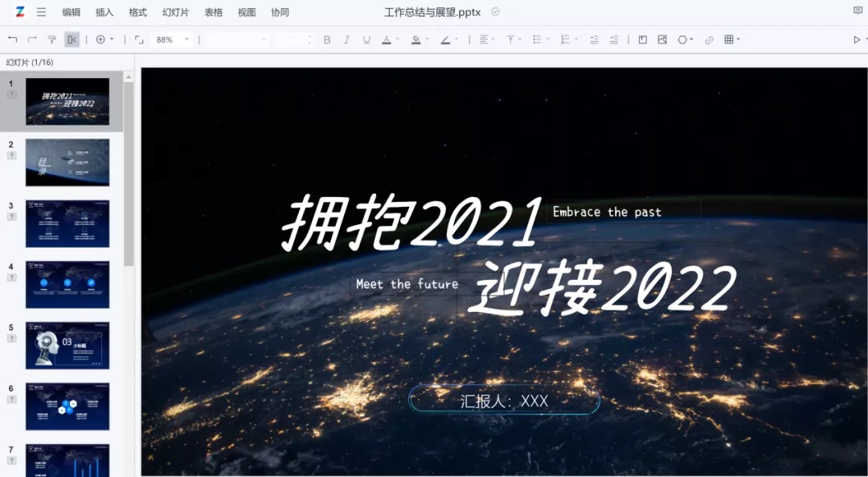Open the 幻灯片 menu

coord(175,12)
